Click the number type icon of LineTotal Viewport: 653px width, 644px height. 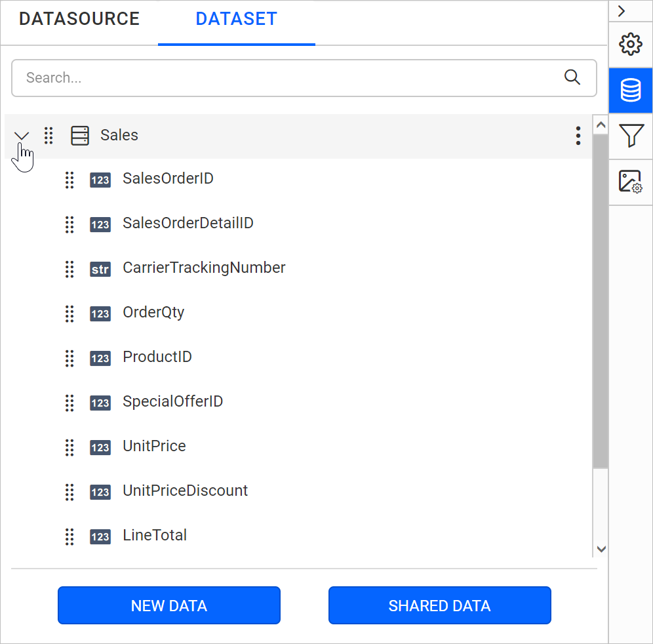coord(100,536)
